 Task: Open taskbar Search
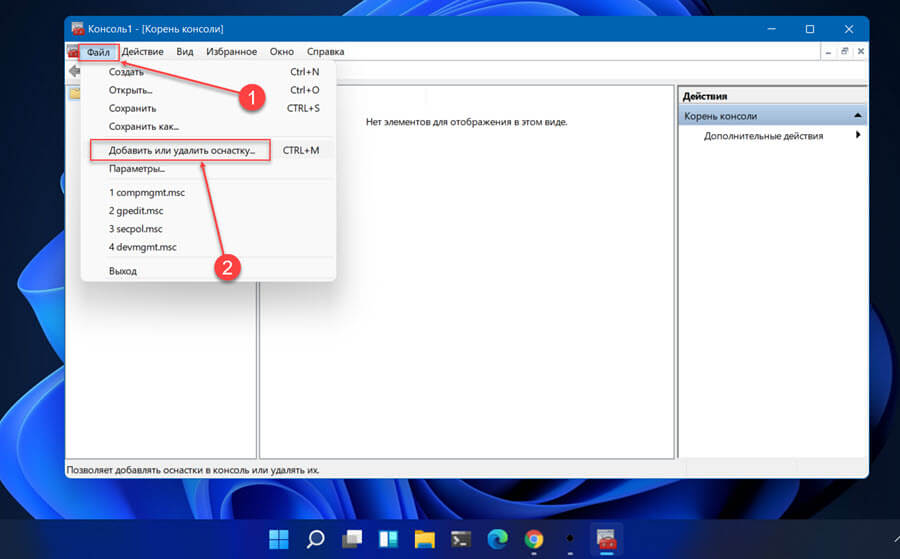[x=315, y=539]
